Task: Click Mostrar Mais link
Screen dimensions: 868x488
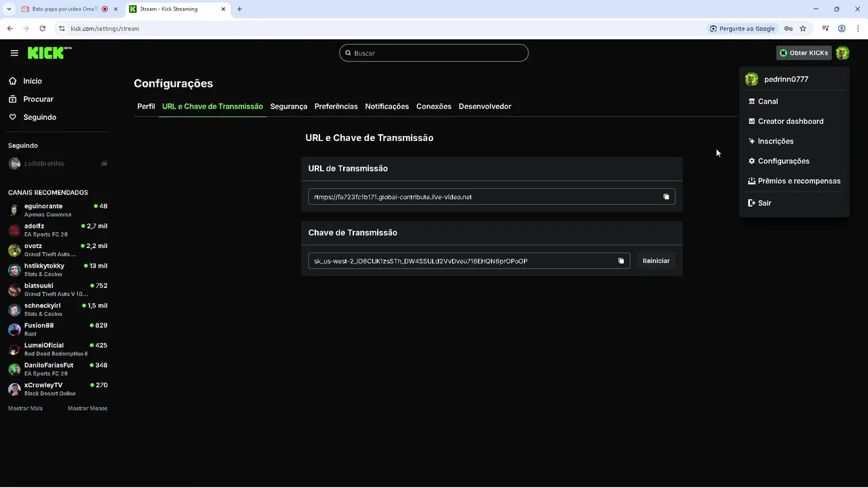Action: (25, 408)
